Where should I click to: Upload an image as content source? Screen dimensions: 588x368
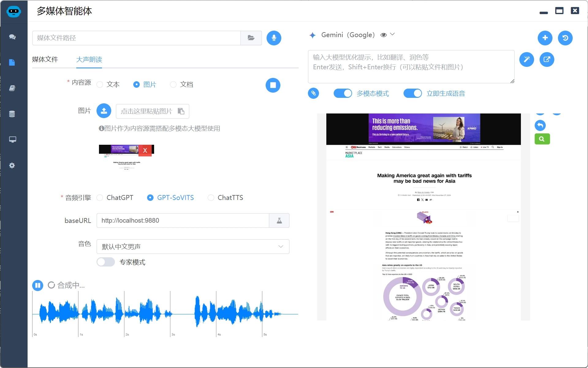point(104,111)
